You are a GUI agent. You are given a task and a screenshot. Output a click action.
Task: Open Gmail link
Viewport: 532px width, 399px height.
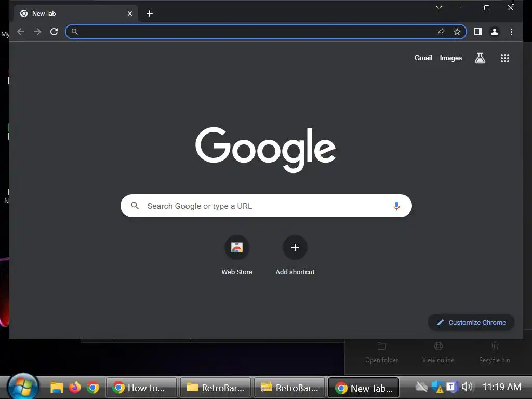coord(423,58)
